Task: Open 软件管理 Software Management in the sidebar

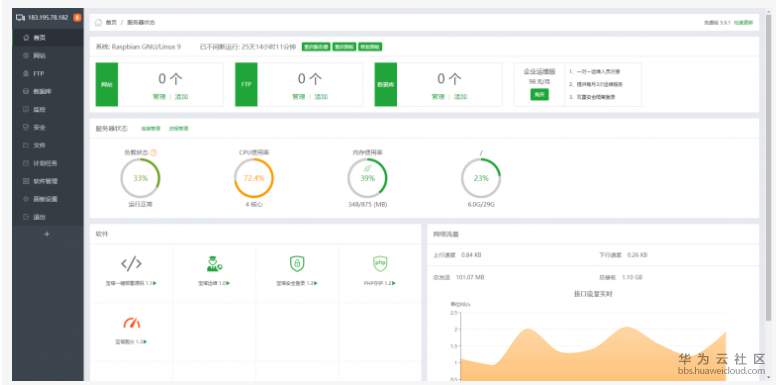Action: tap(48, 181)
